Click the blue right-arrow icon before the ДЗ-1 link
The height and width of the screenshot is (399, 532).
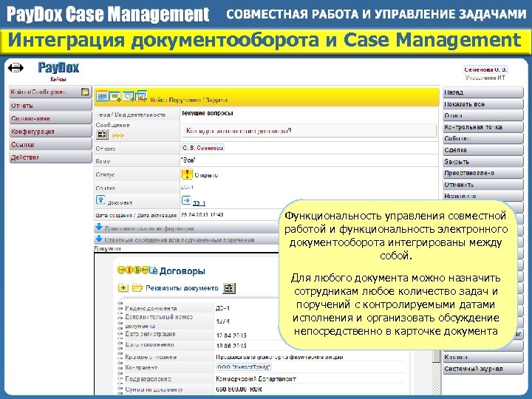[186, 200]
